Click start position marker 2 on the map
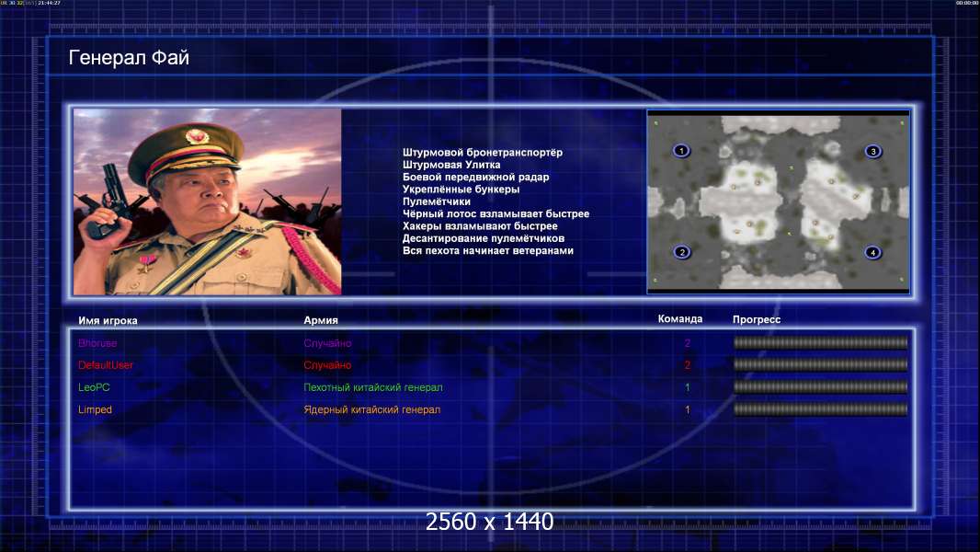This screenshot has width=980, height=552. (x=682, y=252)
